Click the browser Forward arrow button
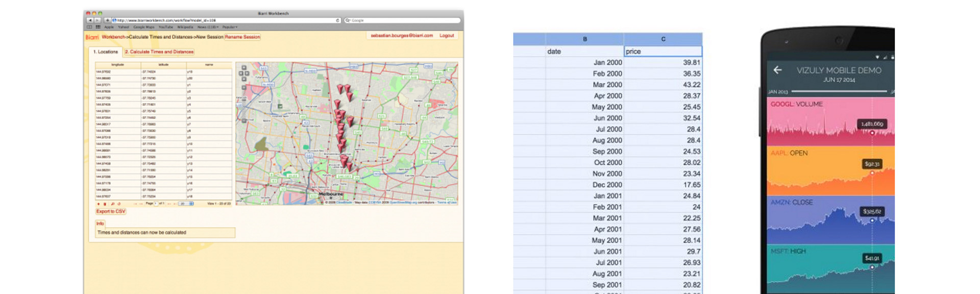The width and height of the screenshot is (980, 294). 97,20
